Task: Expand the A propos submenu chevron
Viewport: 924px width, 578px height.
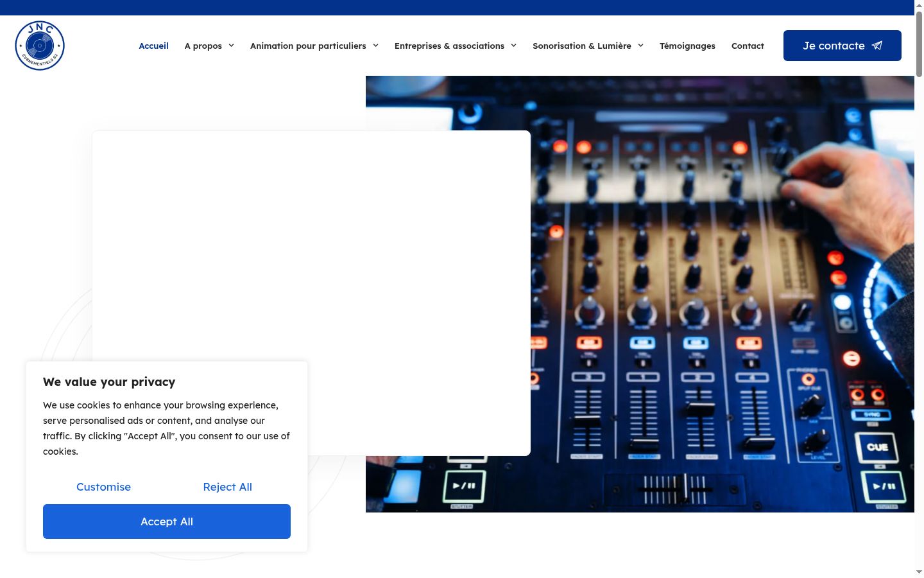Action: (x=231, y=46)
